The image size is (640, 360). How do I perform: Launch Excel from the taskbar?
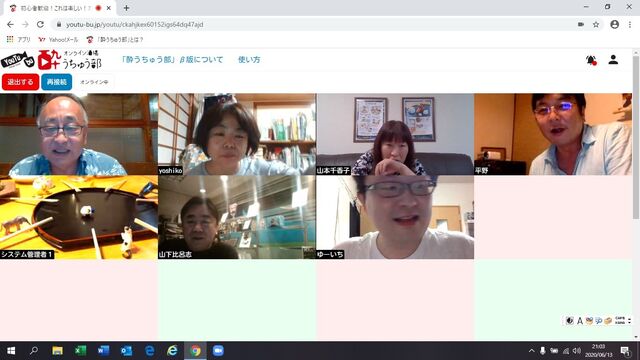80,351
